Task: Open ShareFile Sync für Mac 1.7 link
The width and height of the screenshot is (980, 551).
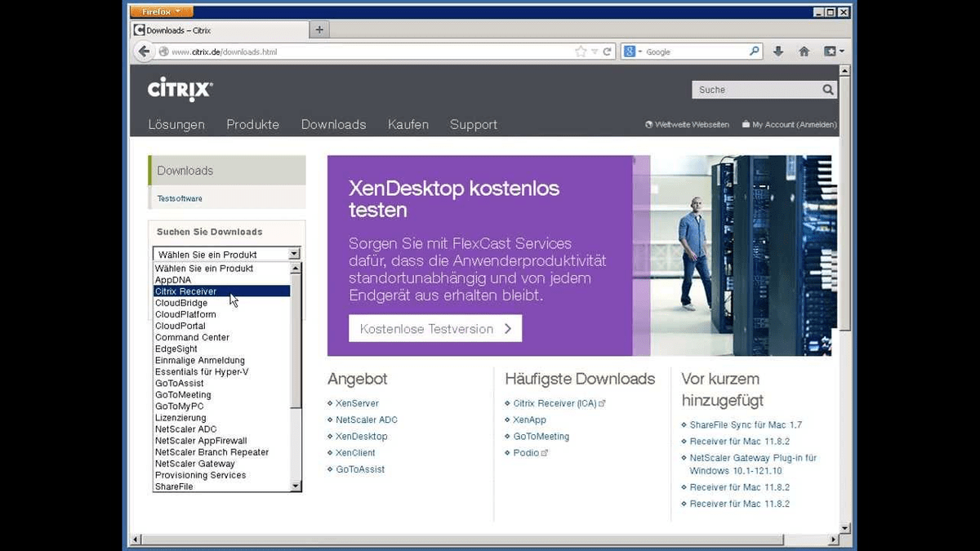Action: coord(746,425)
